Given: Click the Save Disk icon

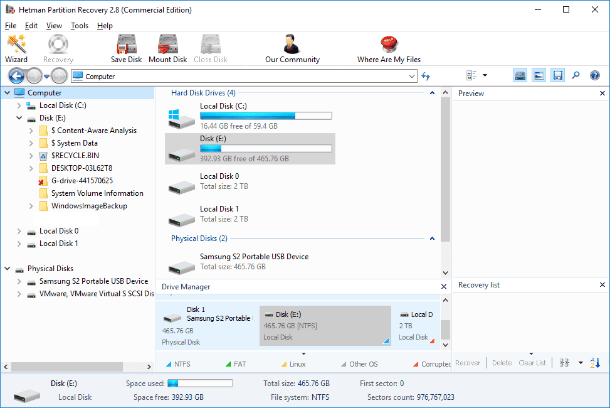Looking at the screenshot, I should click(x=126, y=49).
